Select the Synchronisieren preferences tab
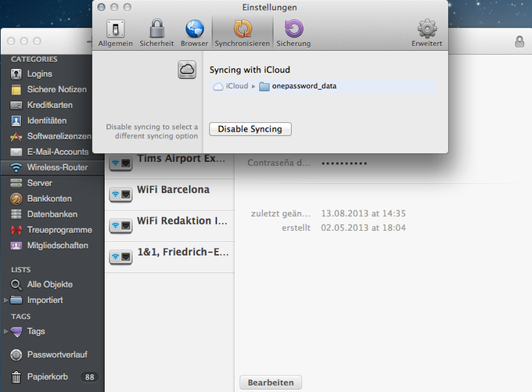 tap(243, 34)
